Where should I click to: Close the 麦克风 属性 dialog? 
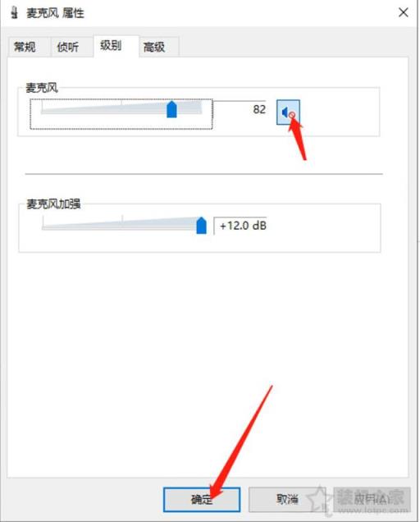(404, 12)
